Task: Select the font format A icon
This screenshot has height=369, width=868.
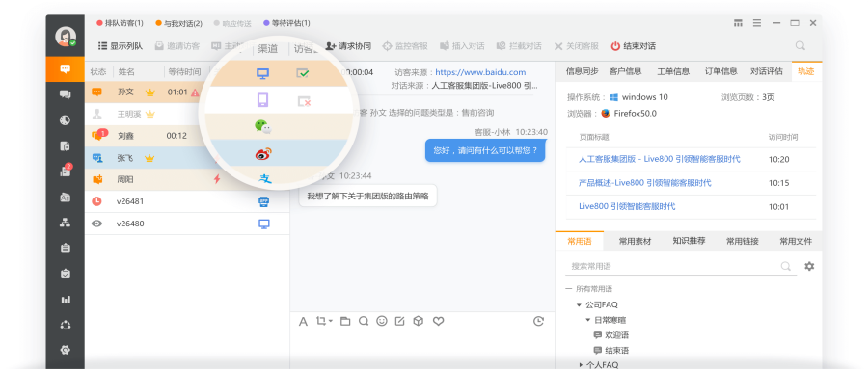Action: coord(303,322)
